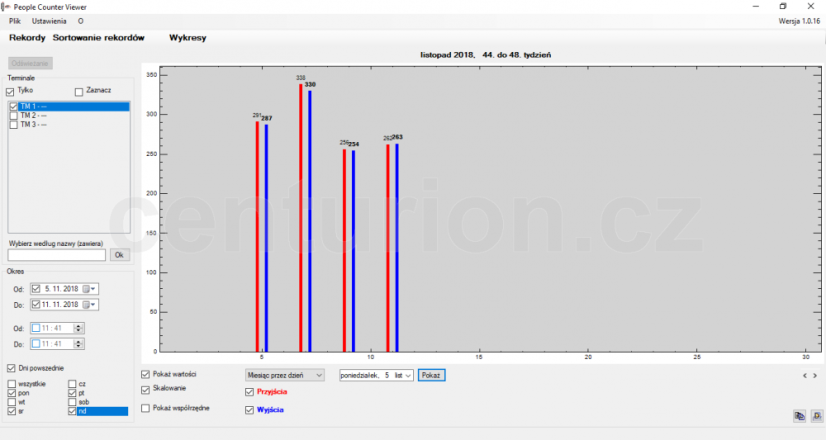Viewport: 826px width, 440px height.
Task: Toggle the Tylko checkbox
Action: [11, 92]
